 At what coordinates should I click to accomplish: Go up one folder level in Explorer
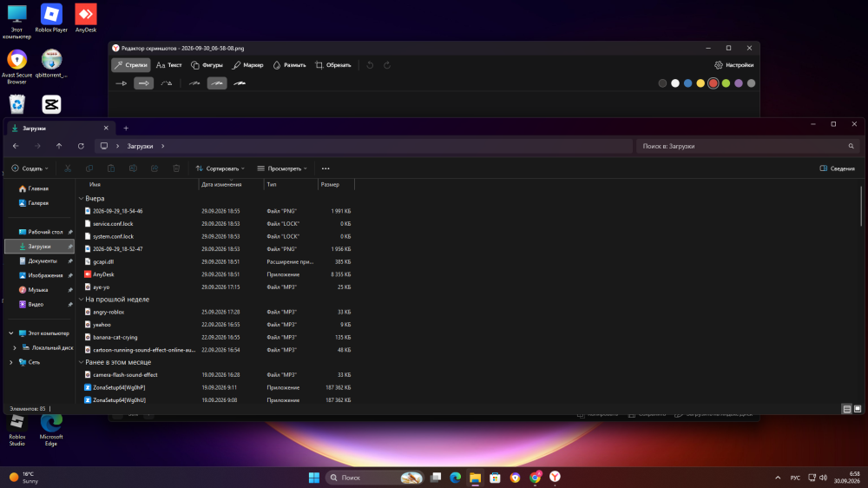click(x=59, y=146)
